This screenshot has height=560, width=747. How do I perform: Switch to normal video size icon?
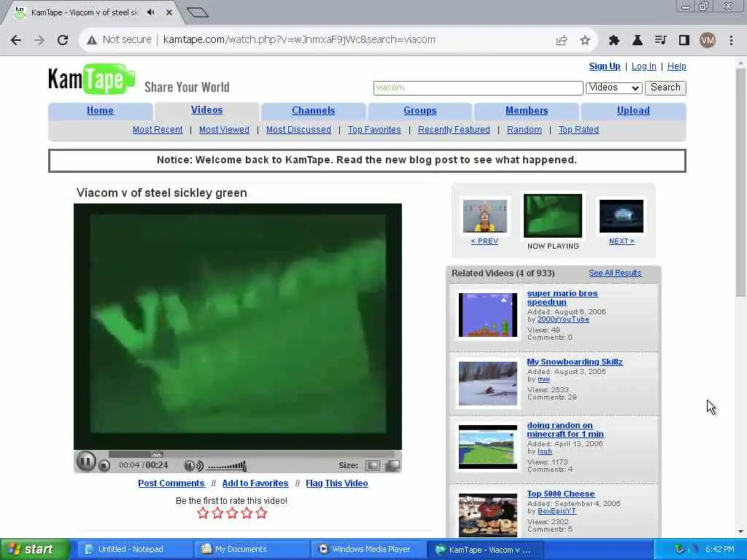coord(373,465)
